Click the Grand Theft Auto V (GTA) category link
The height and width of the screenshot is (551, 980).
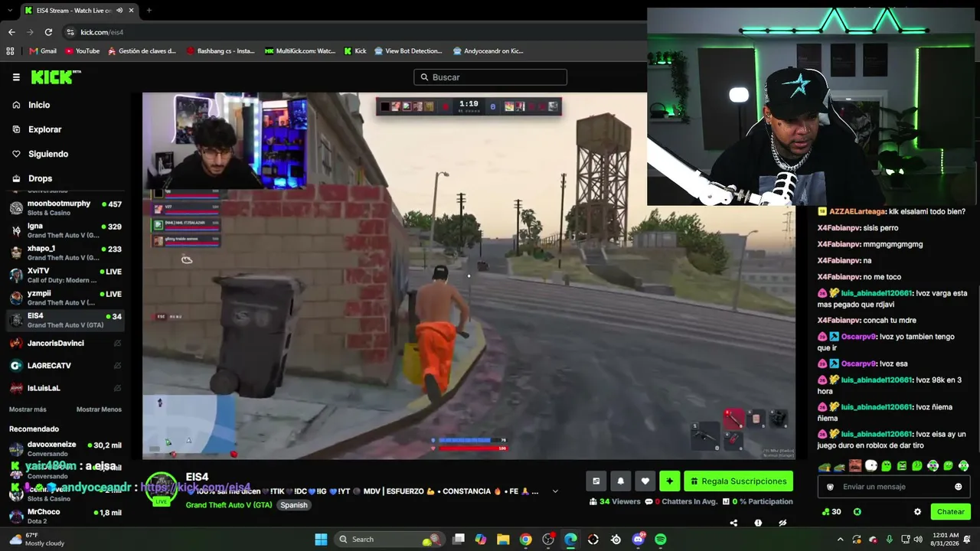coord(229,505)
